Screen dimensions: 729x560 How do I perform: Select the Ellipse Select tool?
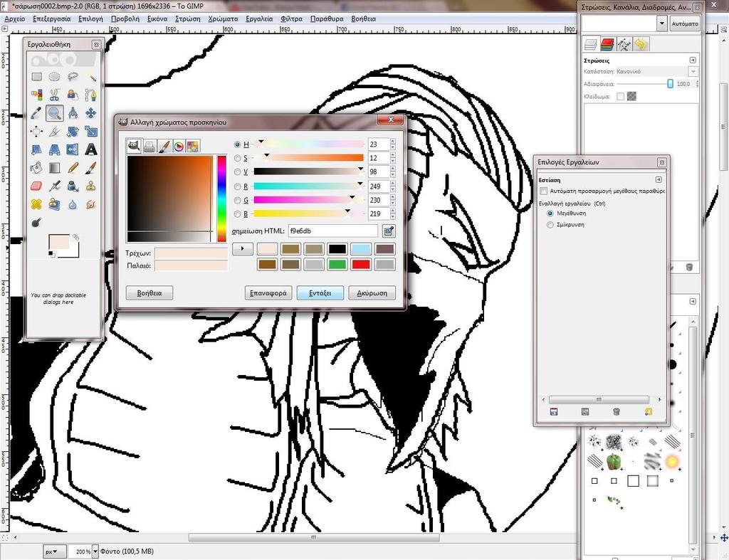click(54, 77)
